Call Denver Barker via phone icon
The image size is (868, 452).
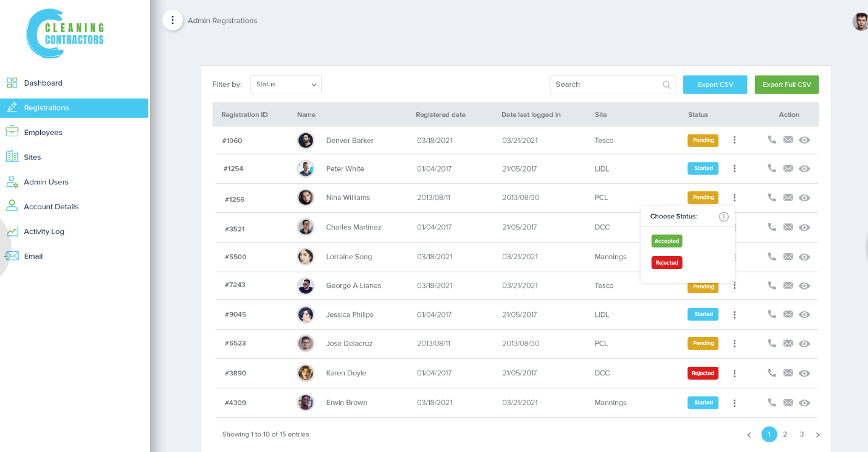pyautogui.click(x=772, y=139)
